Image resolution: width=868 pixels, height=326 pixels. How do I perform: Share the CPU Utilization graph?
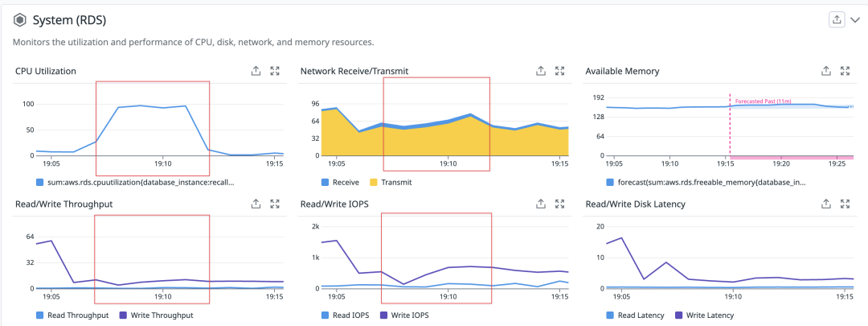tap(256, 71)
